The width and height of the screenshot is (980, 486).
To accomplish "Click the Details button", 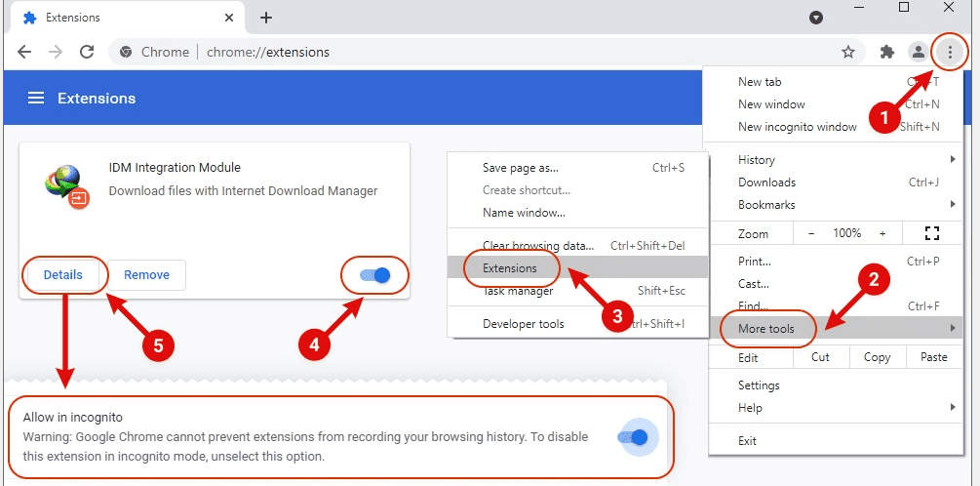I will 63,275.
